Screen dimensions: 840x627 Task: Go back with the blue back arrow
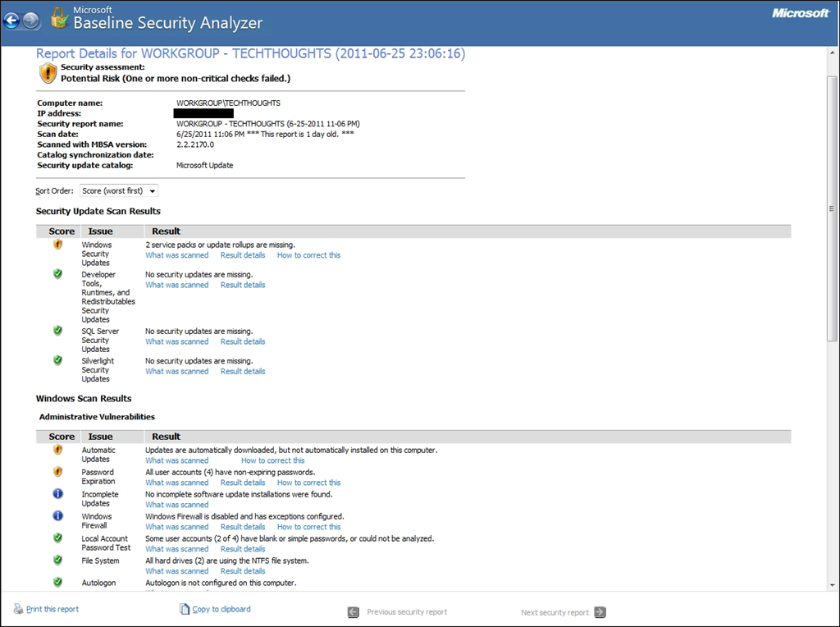[11, 21]
